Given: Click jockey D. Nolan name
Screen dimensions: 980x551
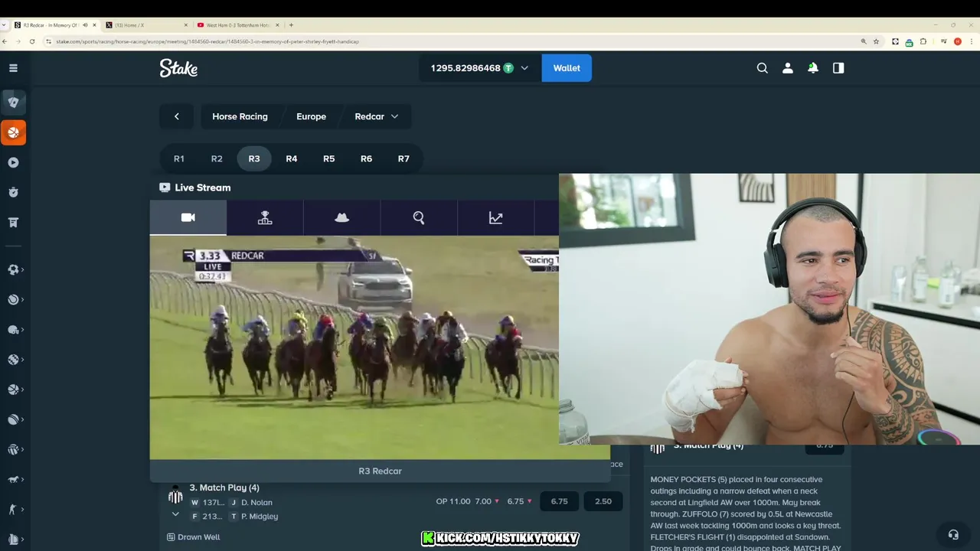Looking at the screenshot, I should pos(256,503).
